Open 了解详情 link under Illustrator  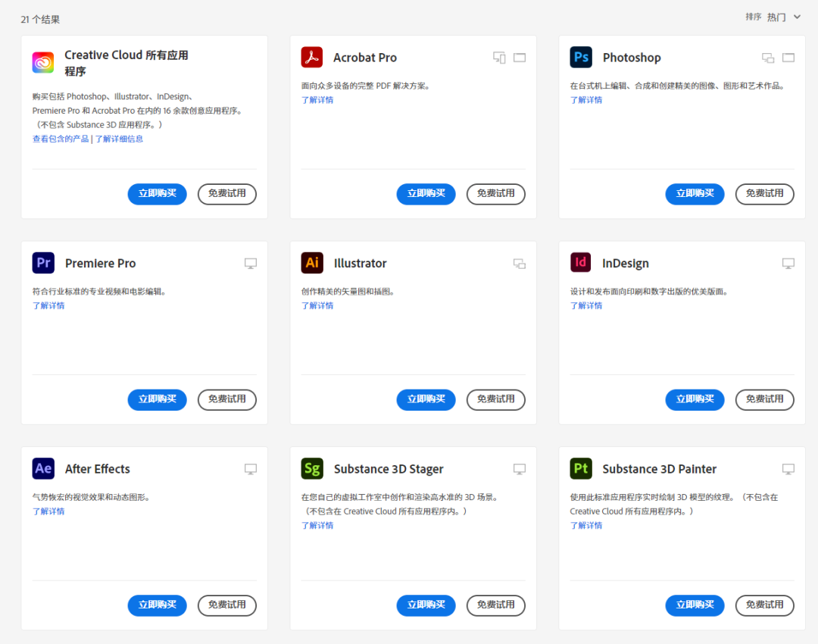[x=317, y=305]
